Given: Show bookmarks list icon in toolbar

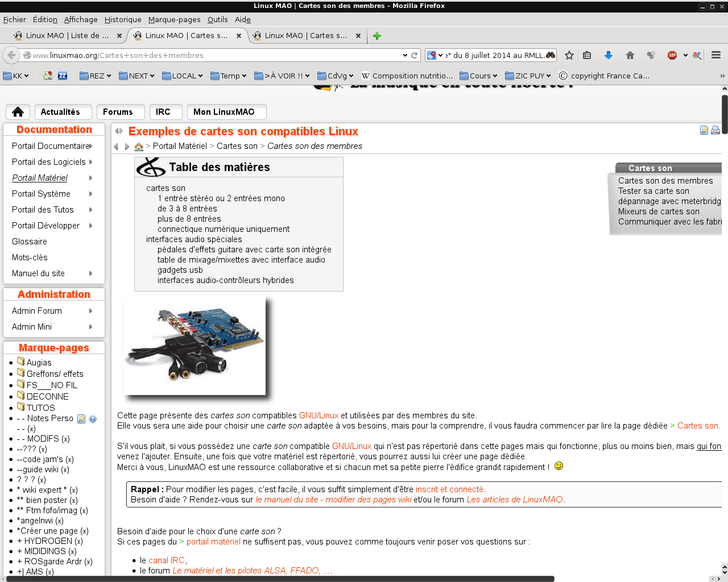Looking at the screenshot, I should coord(588,55).
